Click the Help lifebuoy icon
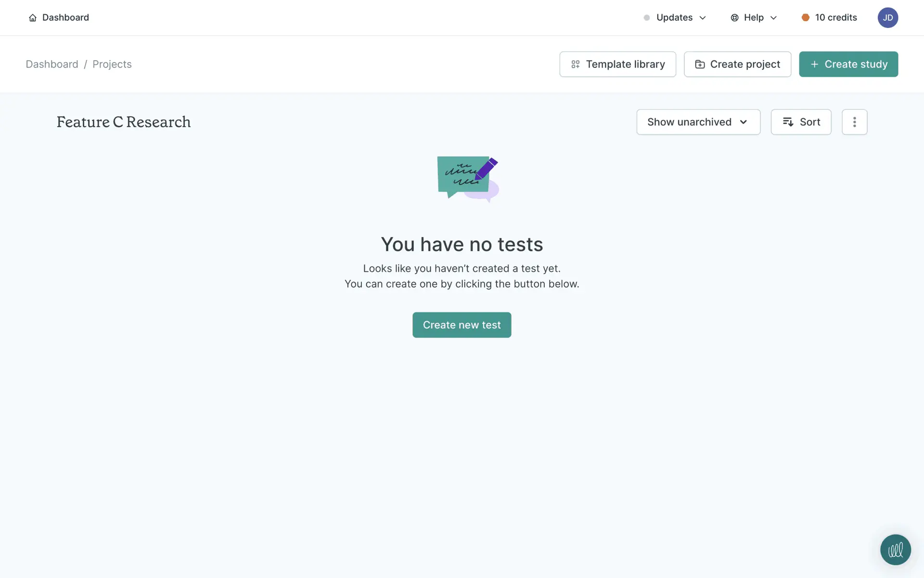 (734, 18)
